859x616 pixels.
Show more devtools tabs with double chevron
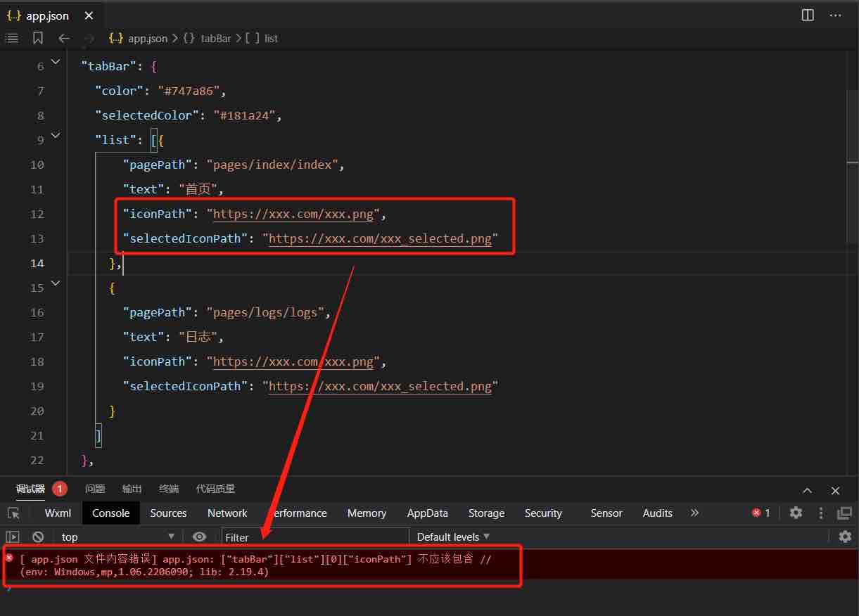coord(694,513)
